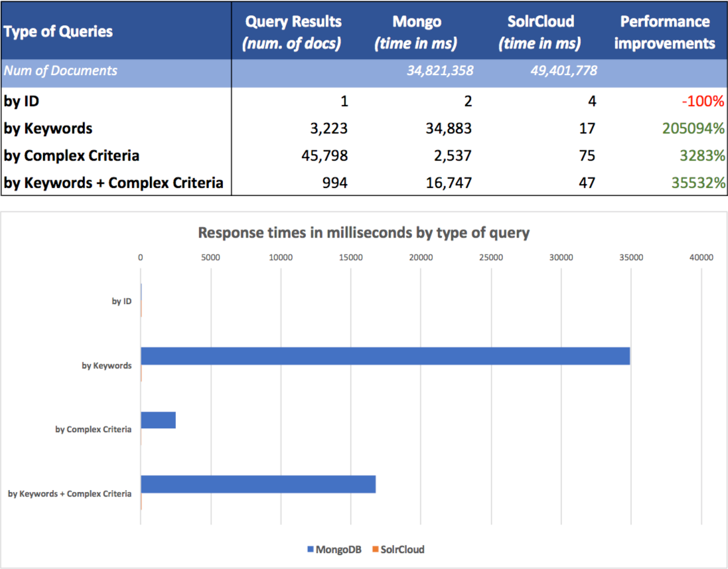Select the 20000 axis tick label
Viewport: 728px width, 569px height.
point(421,258)
